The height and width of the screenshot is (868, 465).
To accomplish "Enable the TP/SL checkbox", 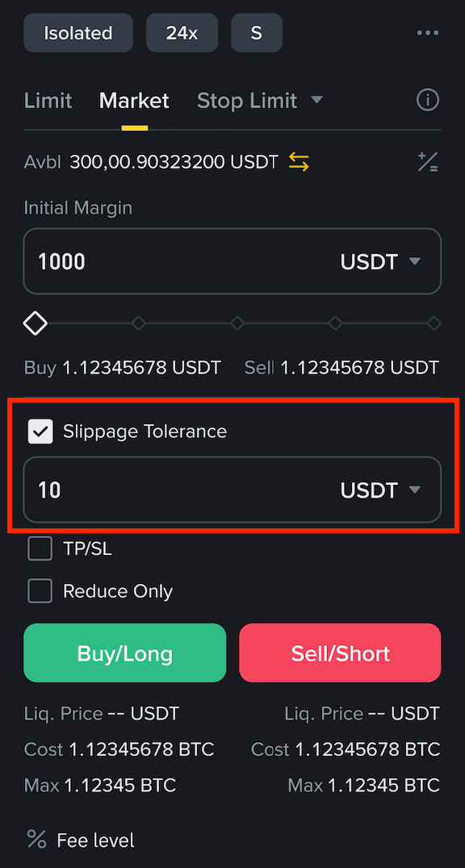I will [x=40, y=549].
